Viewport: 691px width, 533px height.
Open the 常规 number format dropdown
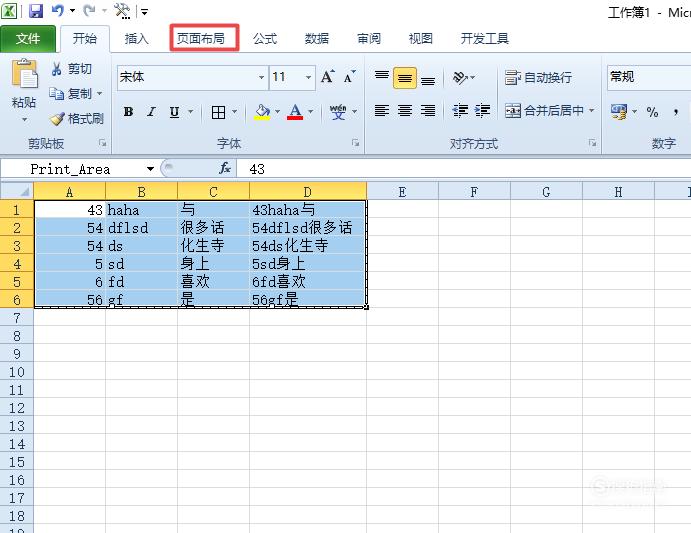click(x=648, y=77)
